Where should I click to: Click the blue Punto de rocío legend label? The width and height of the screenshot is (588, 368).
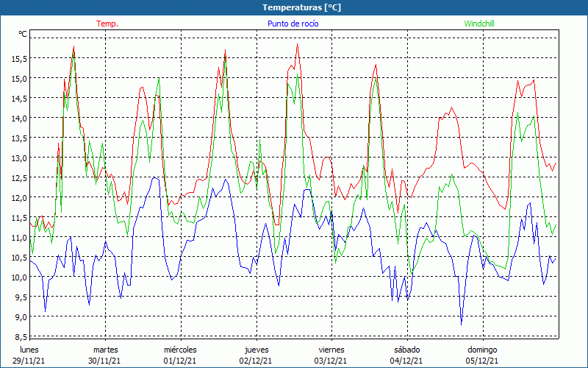point(293,24)
